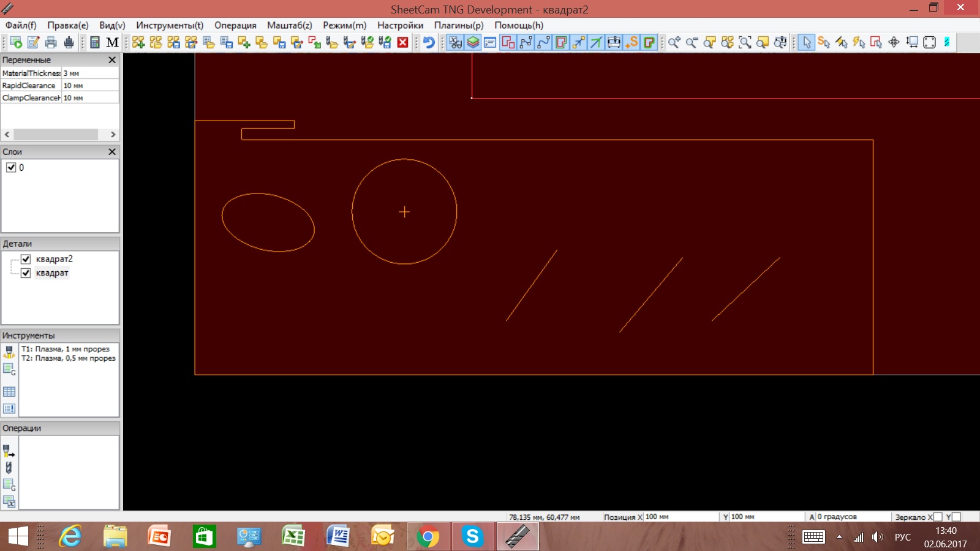Enable the Зеркало Y checkbox
This screenshot has height=551, width=980.
[956, 517]
